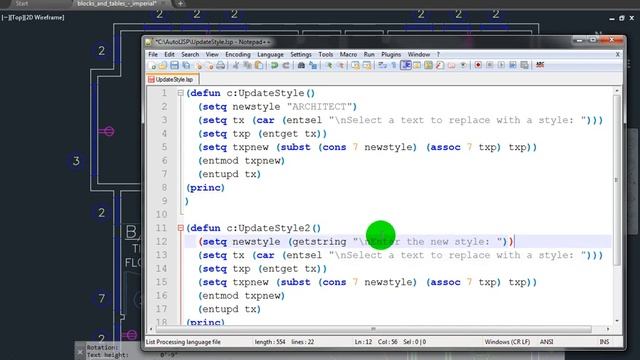Collapse the fold marker at line 11
Screen dimensions: 640x360
[x=180, y=228]
